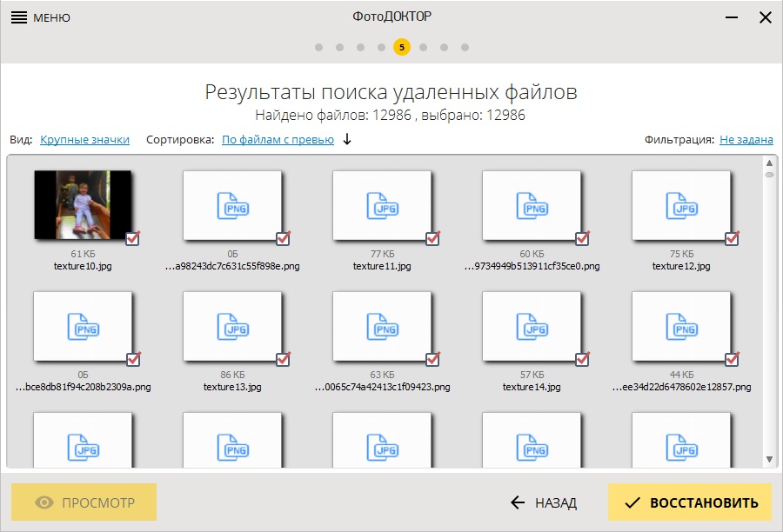Jump to the first wizard step dot
783x532 pixels.
tap(319, 47)
